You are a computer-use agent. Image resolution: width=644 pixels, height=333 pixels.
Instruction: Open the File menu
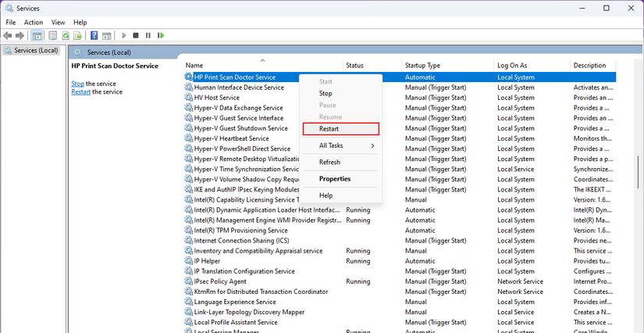(x=11, y=23)
